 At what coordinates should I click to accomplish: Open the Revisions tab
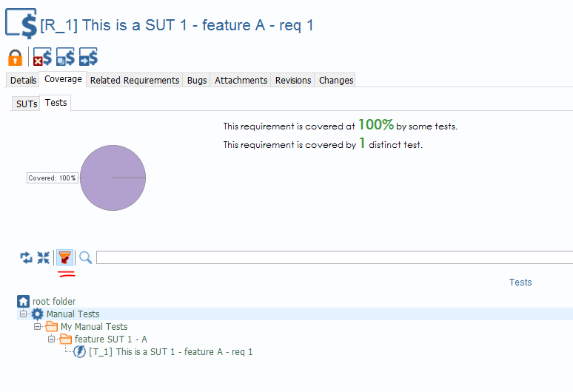(293, 81)
